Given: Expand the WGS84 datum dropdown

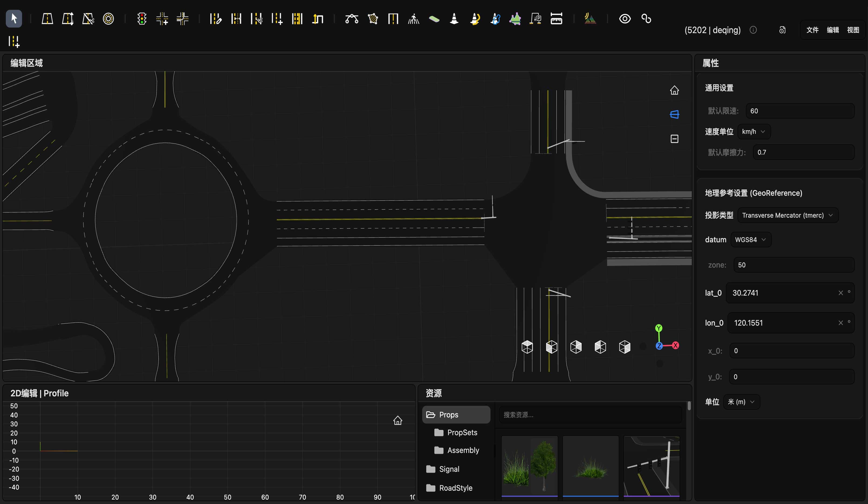Looking at the screenshot, I should [750, 240].
